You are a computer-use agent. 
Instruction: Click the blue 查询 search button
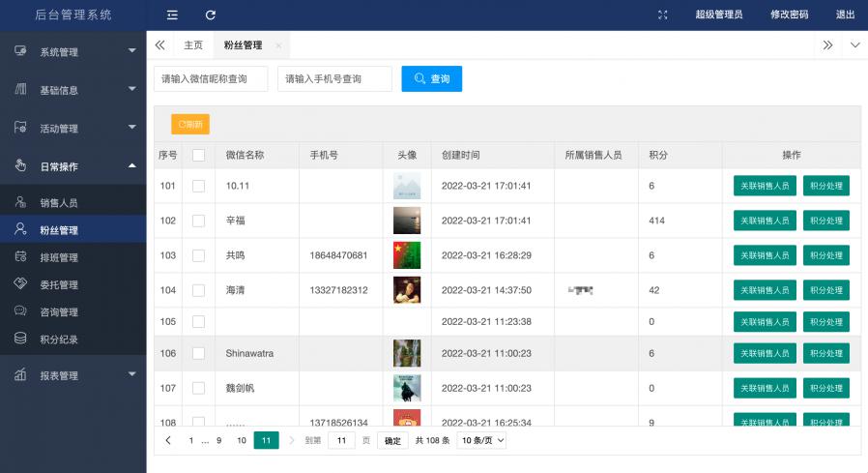(x=431, y=79)
